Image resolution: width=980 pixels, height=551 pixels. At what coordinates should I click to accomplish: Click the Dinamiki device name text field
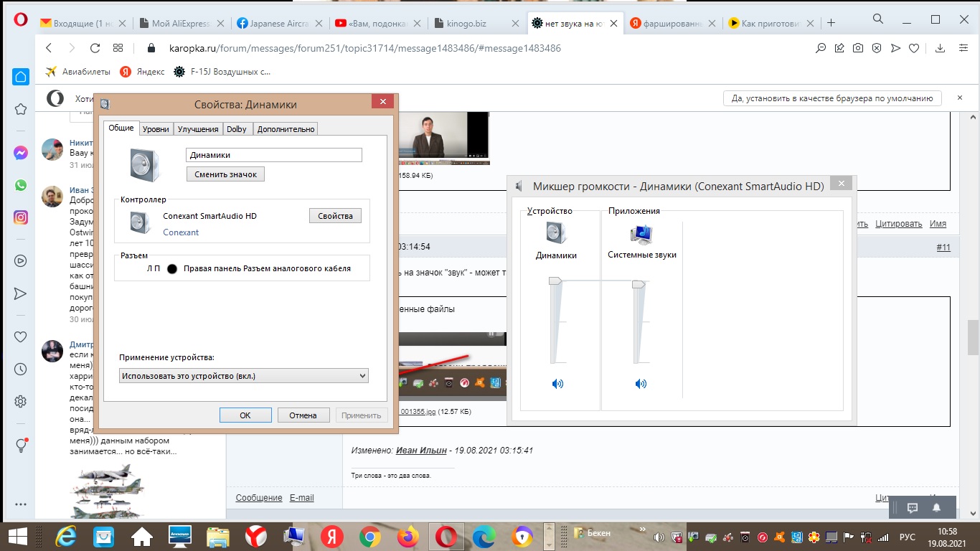click(273, 155)
